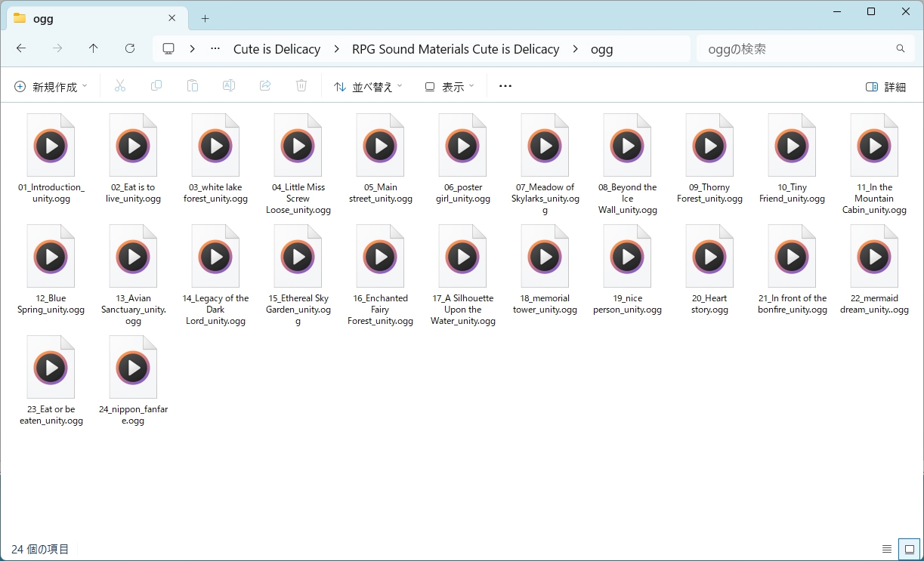Image resolution: width=924 pixels, height=561 pixels.
Task: Open the 表示 view dropdown
Action: click(x=450, y=87)
